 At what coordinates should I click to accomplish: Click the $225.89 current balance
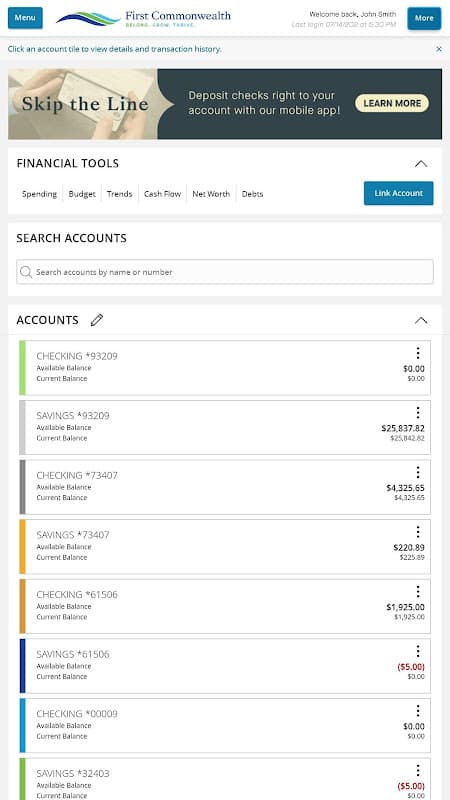[412, 558]
